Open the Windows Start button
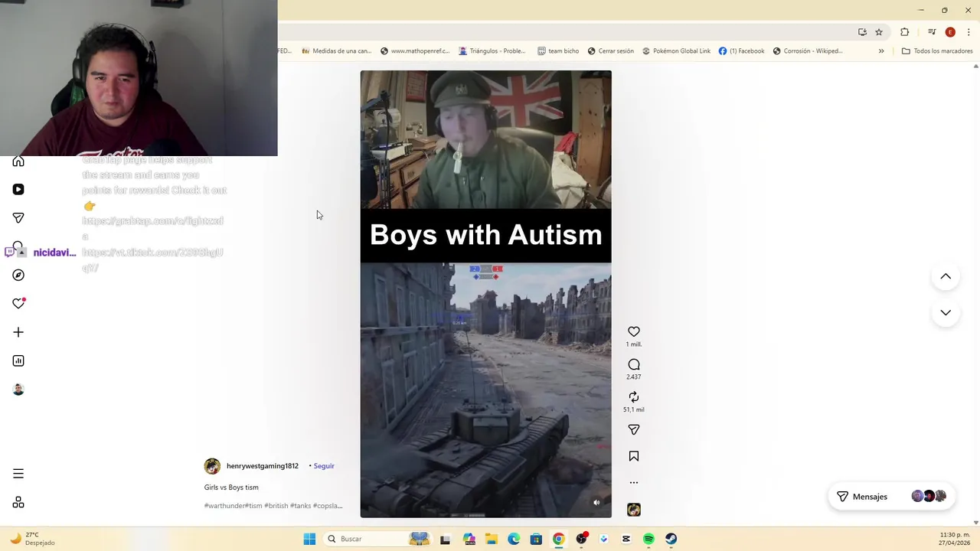Image resolution: width=980 pixels, height=551 pixels. coord(309,539)
